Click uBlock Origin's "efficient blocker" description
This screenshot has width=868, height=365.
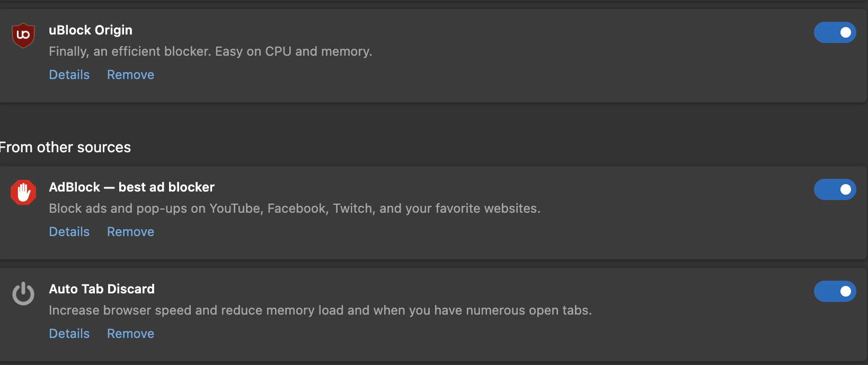pos(210,51)
